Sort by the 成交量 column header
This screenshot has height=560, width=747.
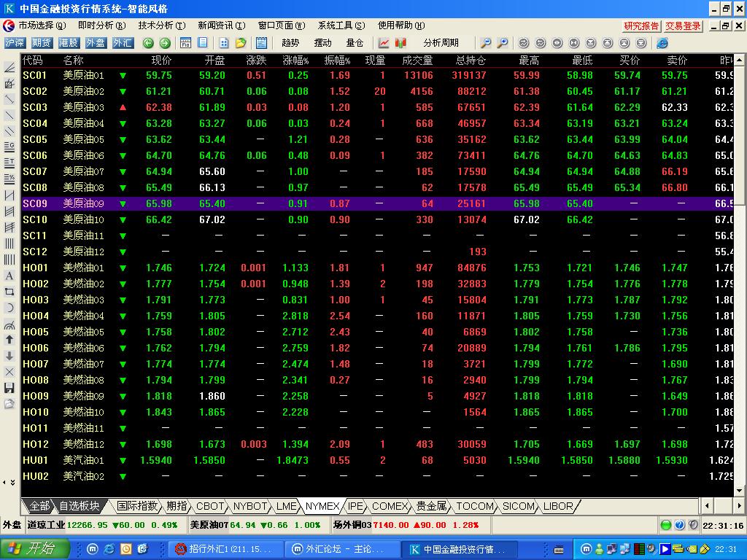pyautogui.click(x=417, y=61)
